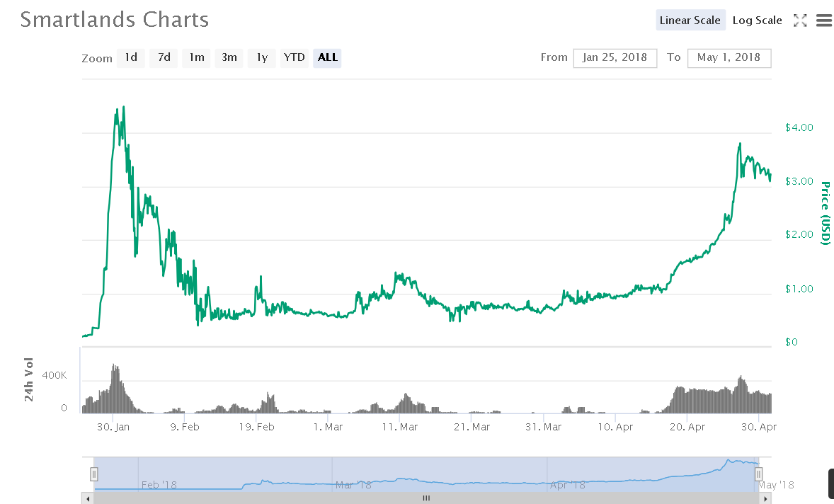The image size is (834, 504).
Task: Edit the From date field
Action: [615, 58]
